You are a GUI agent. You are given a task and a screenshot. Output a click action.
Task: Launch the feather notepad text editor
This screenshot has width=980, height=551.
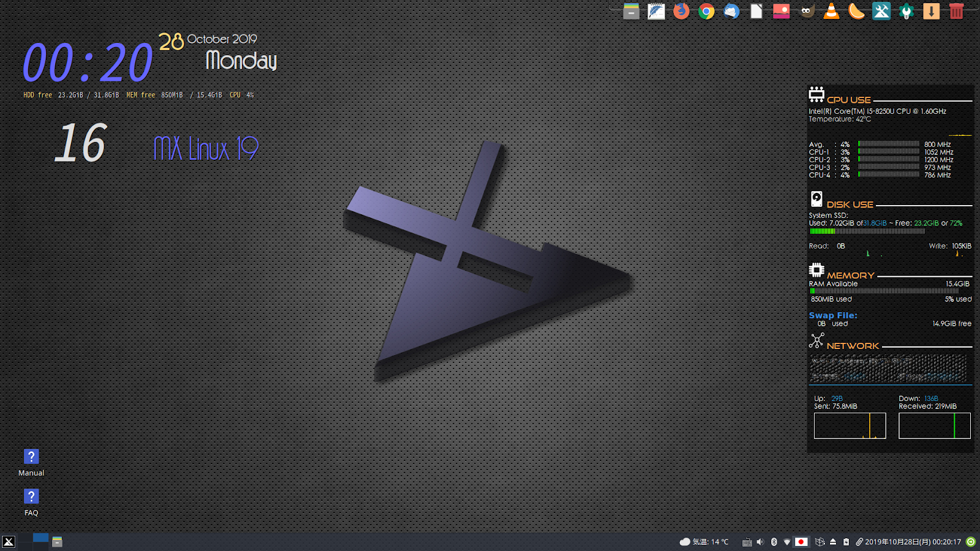[656, 11]
